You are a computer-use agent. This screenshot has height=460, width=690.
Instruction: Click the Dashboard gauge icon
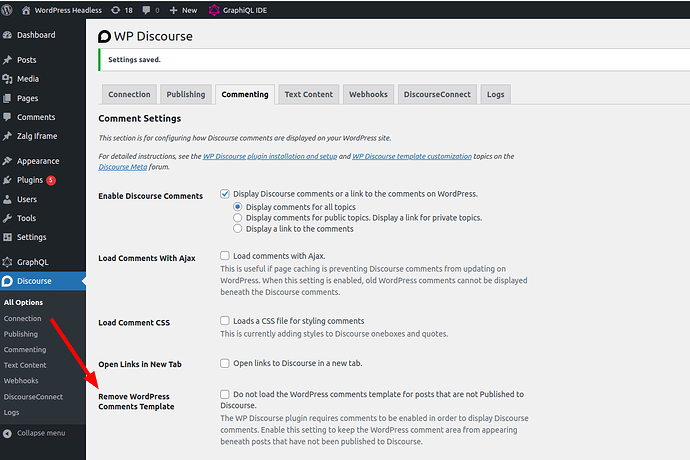click(x=7, y=35)
